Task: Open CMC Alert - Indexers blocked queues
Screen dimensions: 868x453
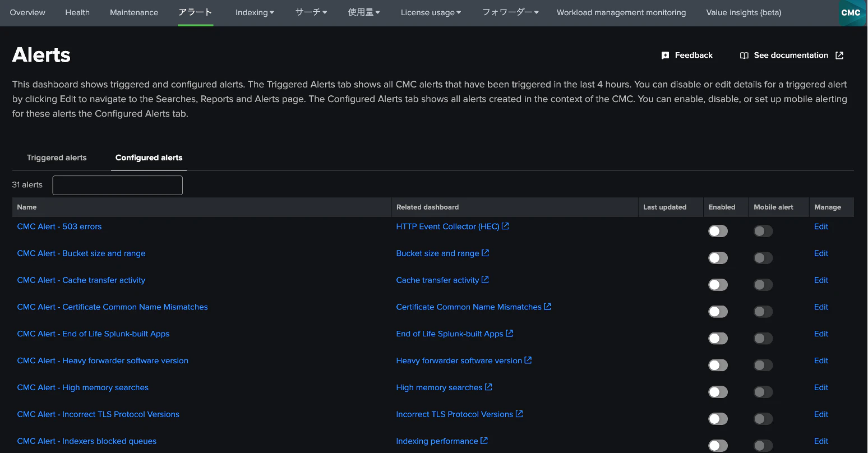Action: tap(87, 441)
